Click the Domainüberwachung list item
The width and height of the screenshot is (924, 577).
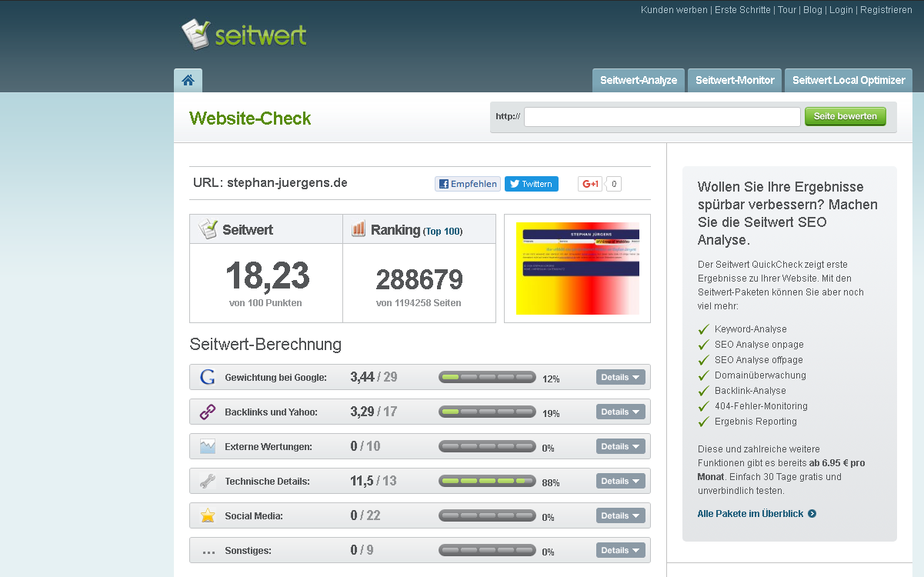(760, 375)
